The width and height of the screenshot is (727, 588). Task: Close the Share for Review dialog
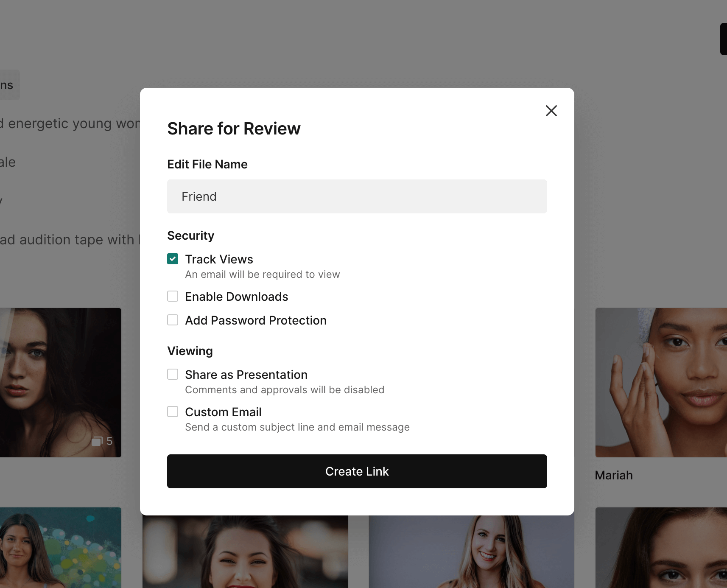click(x=551, y=111)
